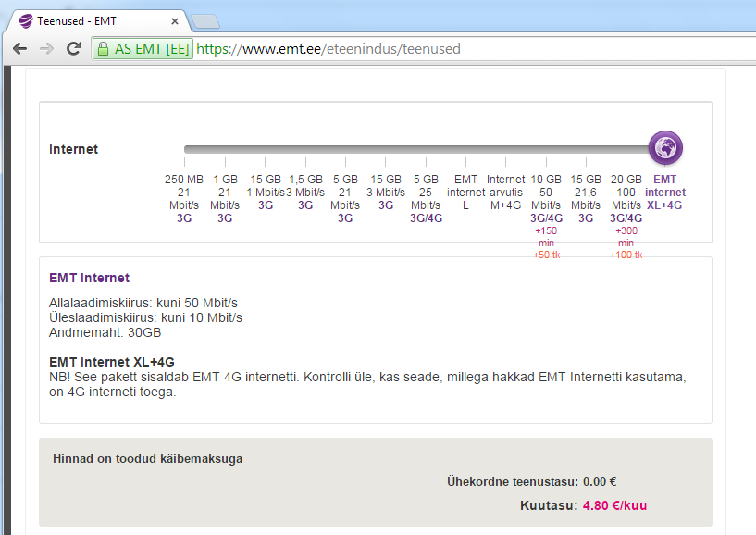Viewport: 756px width, 535px height.
Task: Select the EMT internet L option
Action: (x=465, y=192)
